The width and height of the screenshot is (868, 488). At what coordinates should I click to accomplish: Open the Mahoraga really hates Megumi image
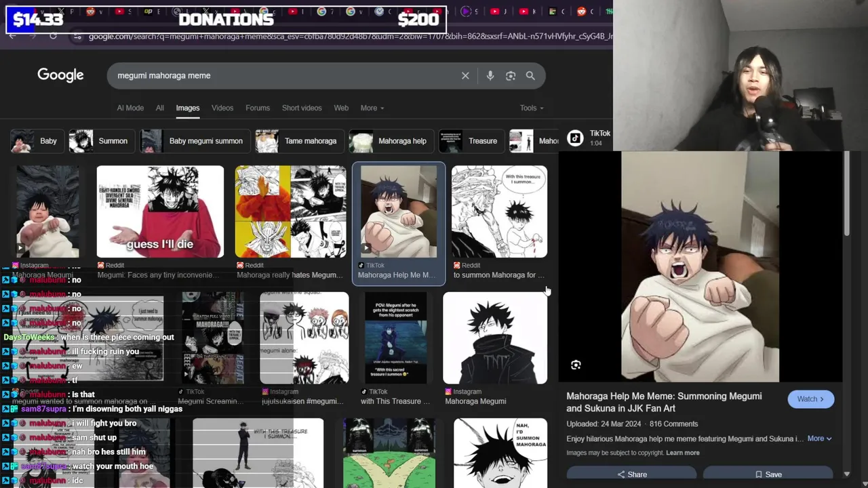pos(290,211)
